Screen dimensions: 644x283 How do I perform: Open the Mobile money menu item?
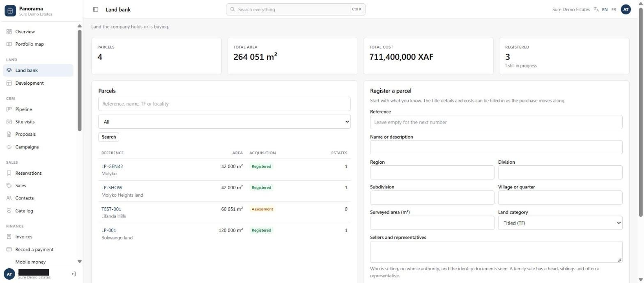tap(30, 262)
